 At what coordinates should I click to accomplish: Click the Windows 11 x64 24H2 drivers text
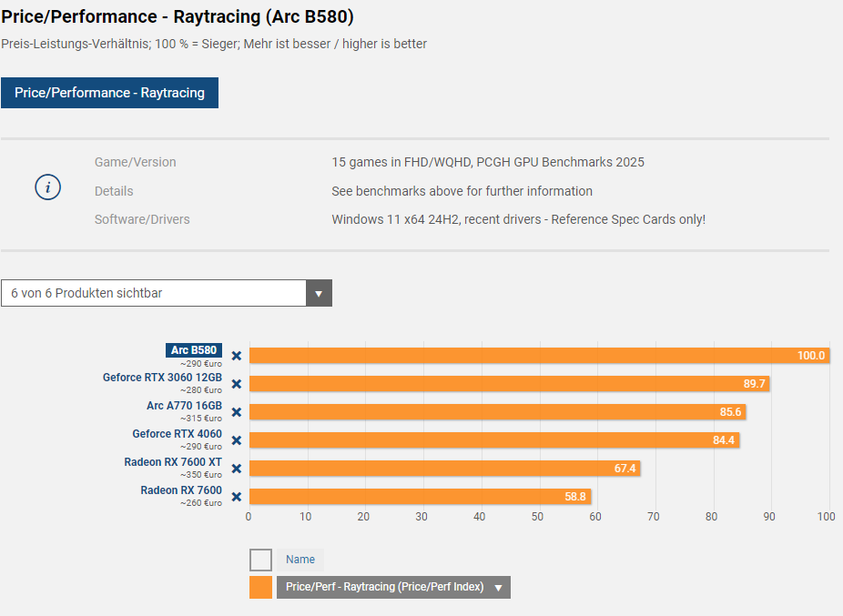pyautogui.click(x=518, y=219)
